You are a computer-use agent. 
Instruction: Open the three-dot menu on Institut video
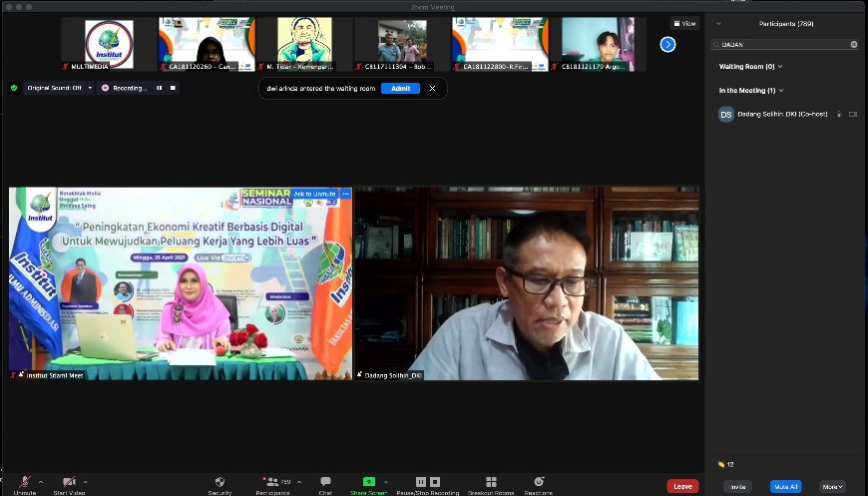point(345,194)
